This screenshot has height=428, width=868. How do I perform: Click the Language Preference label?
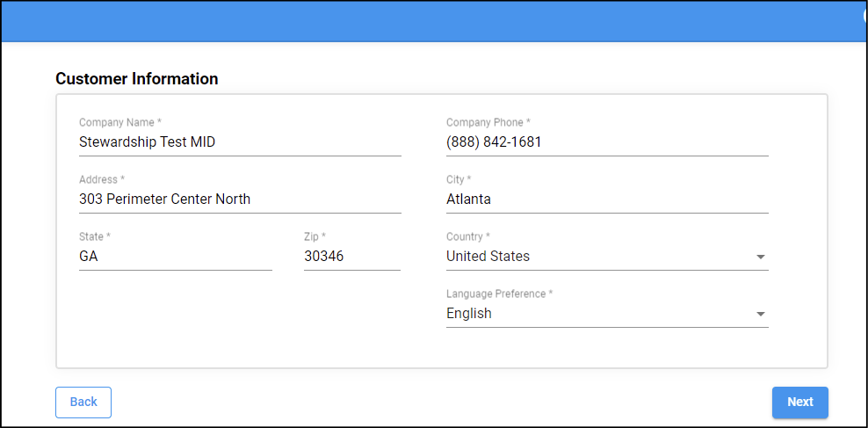point(499,294)
